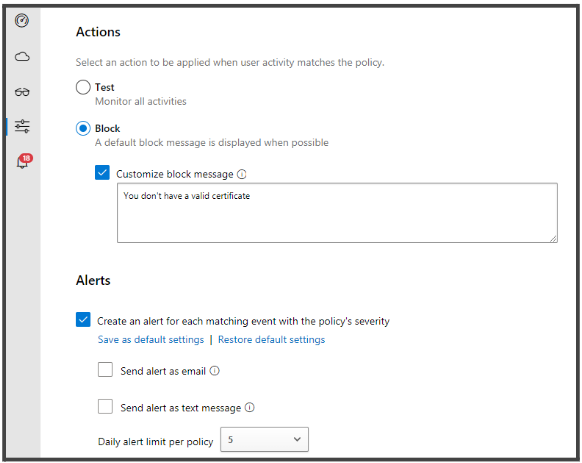Image resolution: width=582 pixels, height=463 pixels.
Task: Open Daily alert limit per policy dropdown
Action: point(264,440)
